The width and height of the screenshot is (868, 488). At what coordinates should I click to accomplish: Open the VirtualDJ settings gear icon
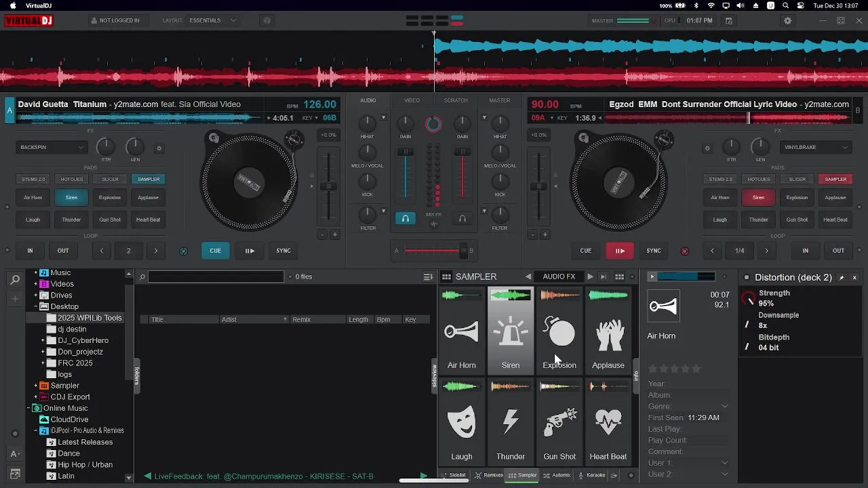pos(787,20)
